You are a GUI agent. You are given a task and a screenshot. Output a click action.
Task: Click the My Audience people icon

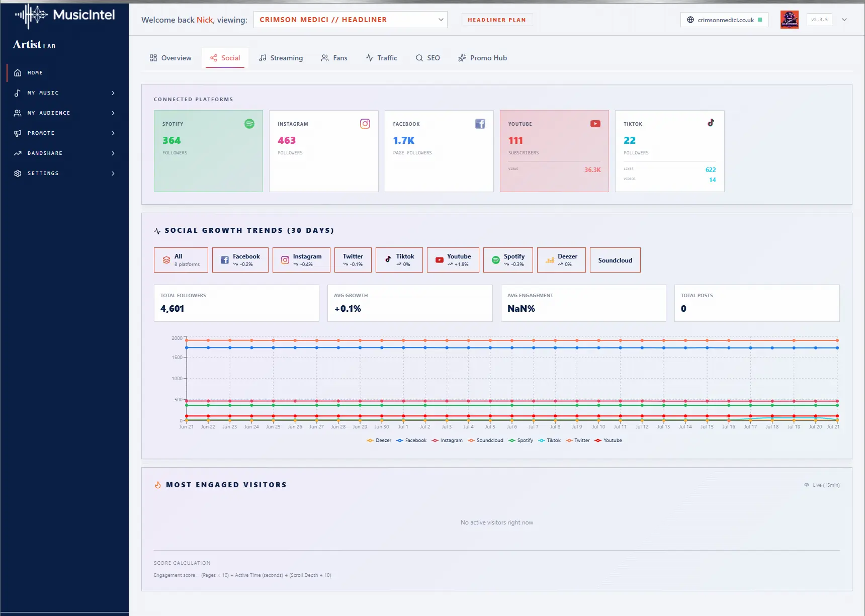pos(18,113)
